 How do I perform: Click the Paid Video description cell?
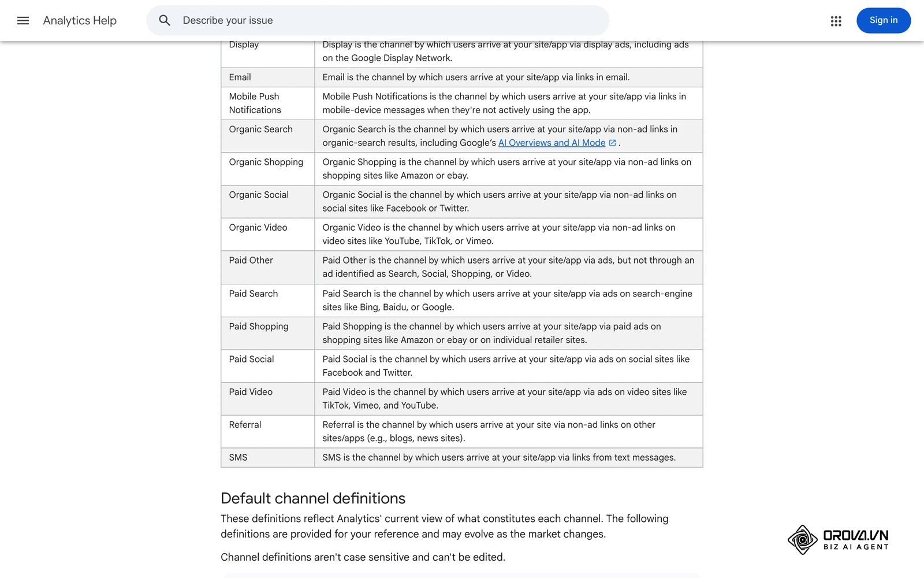(x=509, y=399)
